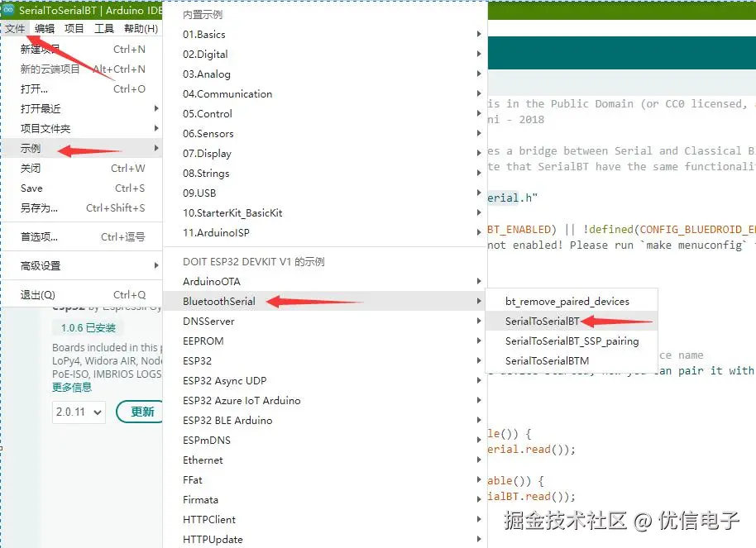Expand ESP32 examples entry
Screen dimensions: 756x548
(x=325, y=360)
